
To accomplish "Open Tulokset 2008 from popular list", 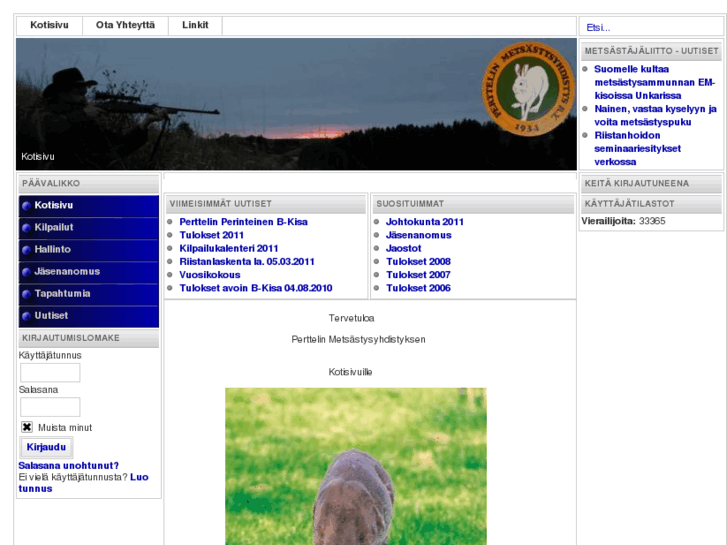I will click(x=418, y=261).
